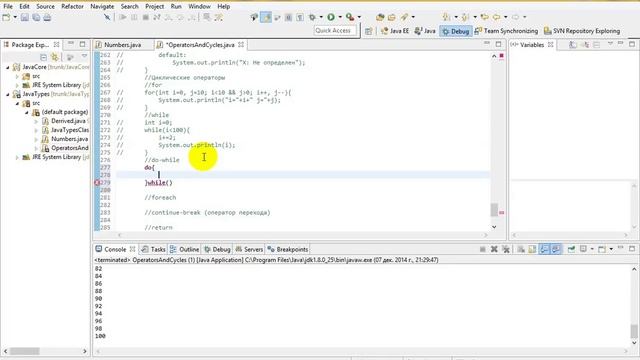Screen dimensions: 640x360
Task: Open SVN Repository Exploring perspective
Action: pyautogui.click(x=582, y=31)
